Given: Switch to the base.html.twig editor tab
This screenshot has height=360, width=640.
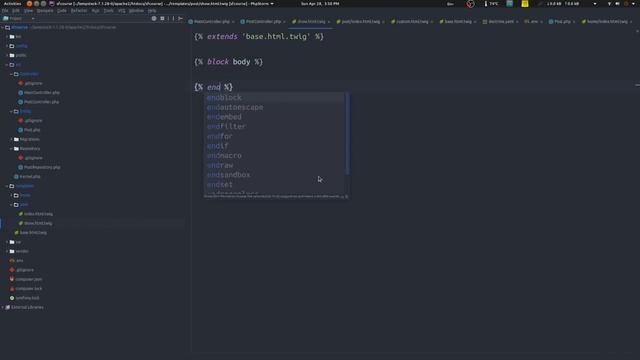Looking at the screenshot, I should point(458,22).
